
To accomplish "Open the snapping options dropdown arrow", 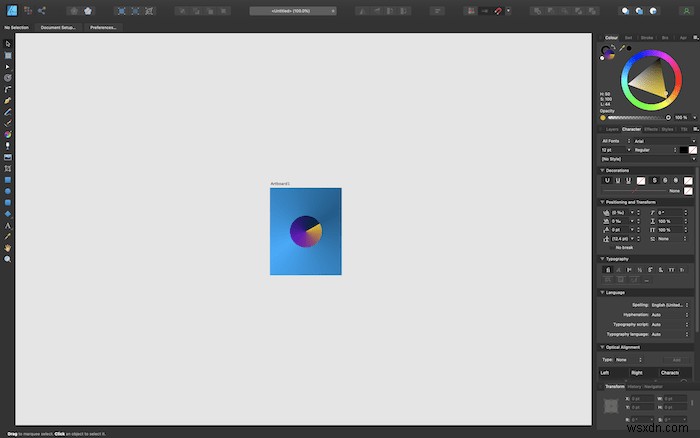I will coord(508,11).
